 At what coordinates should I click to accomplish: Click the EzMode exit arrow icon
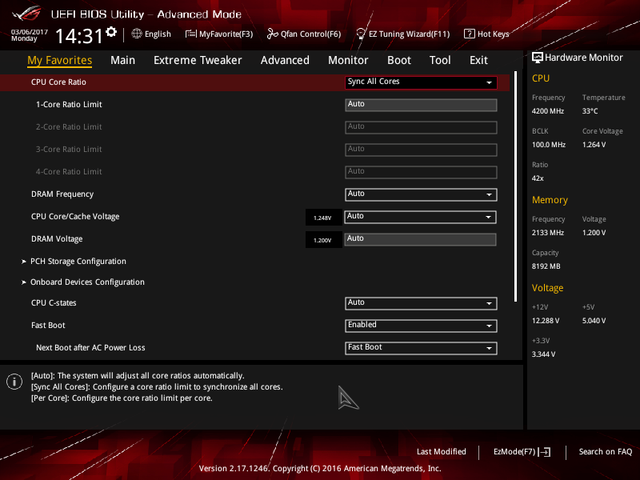(544, 452)
